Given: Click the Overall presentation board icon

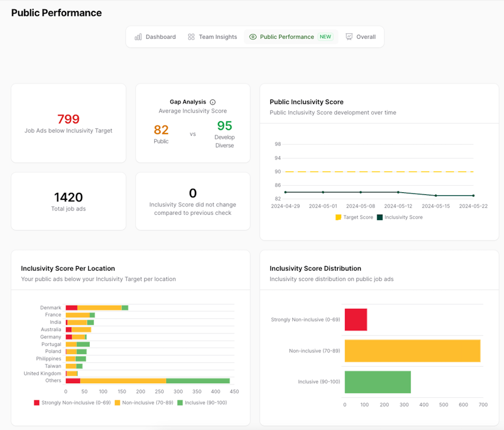Looking at the screenshot, I should click(x=349, y=37).
